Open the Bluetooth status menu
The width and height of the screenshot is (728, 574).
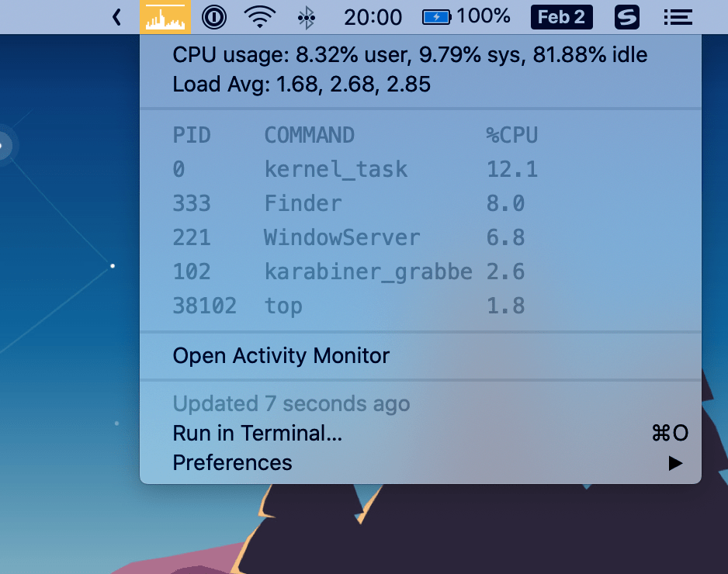coord(307,18)
